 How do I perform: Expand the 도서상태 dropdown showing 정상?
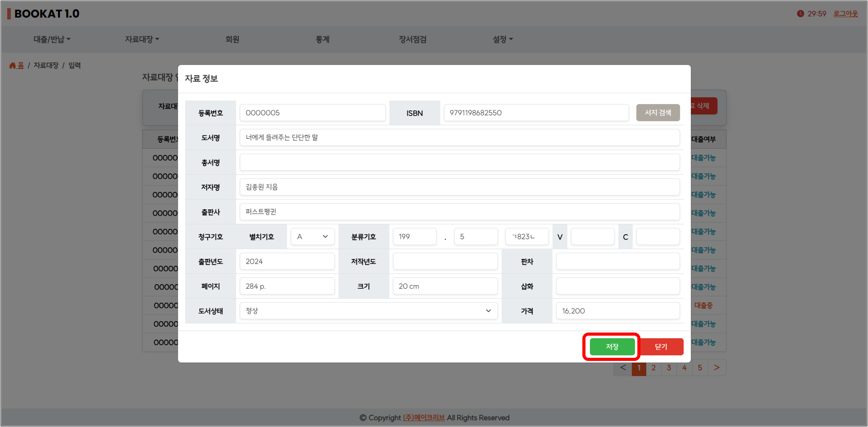368,311
